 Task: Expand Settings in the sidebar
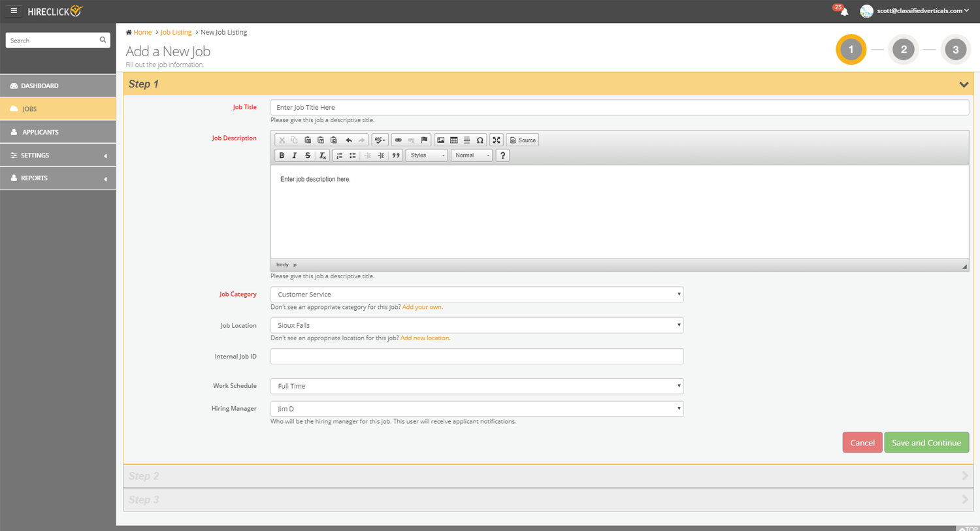tap(58, 155)
